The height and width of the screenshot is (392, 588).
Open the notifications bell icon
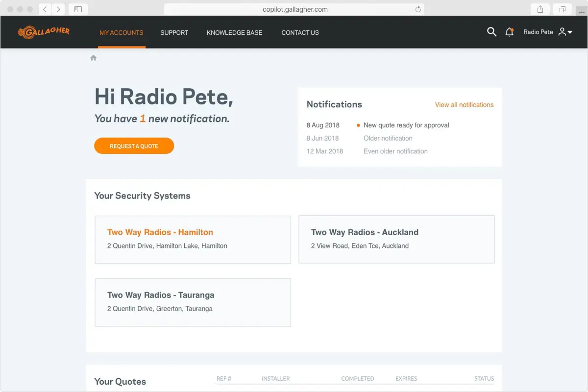click(x=509, y=32)
